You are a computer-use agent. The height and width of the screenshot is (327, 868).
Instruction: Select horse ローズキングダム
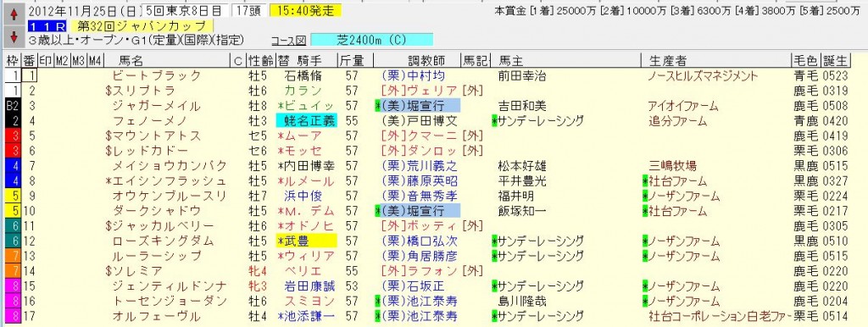[163, 241]
